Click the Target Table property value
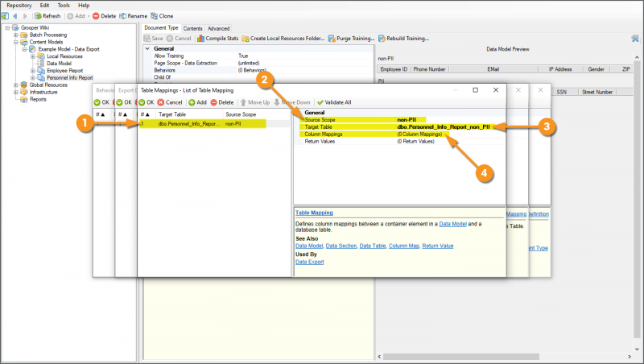 [x=444, y=127]
